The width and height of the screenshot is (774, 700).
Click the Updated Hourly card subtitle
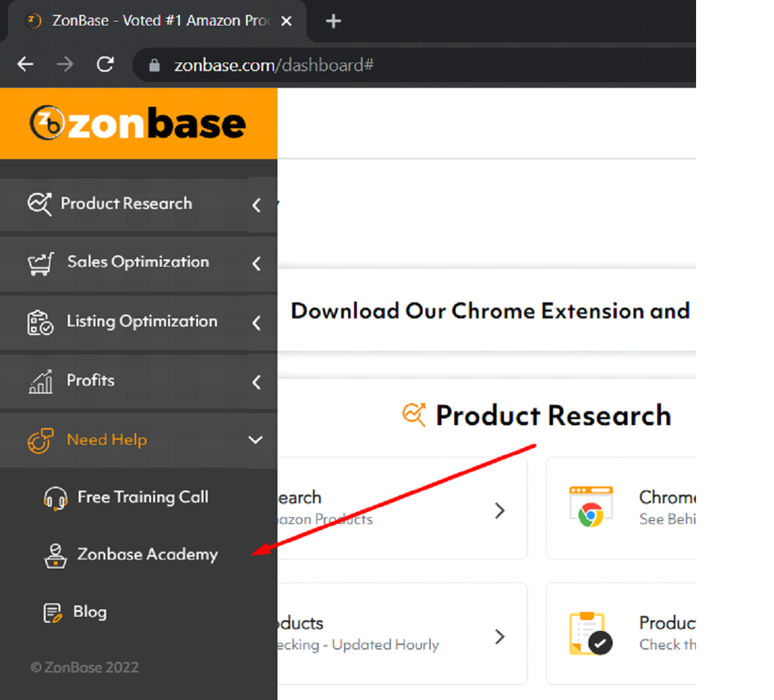(x=358, y=645)
